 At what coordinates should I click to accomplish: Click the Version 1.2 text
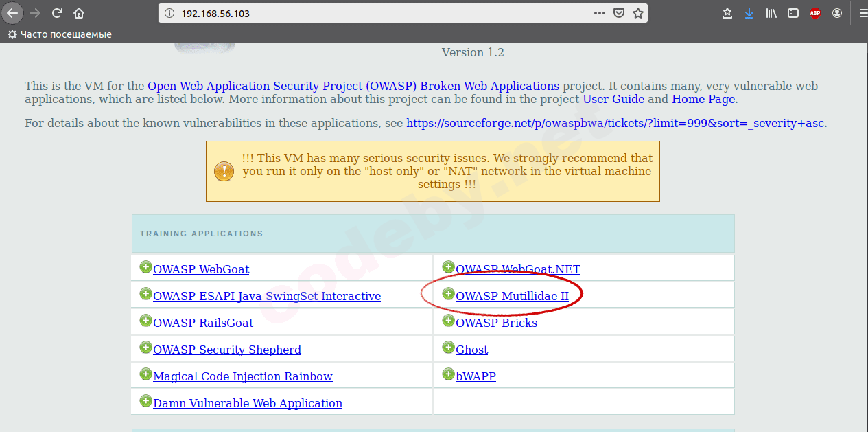pos(473,52)
